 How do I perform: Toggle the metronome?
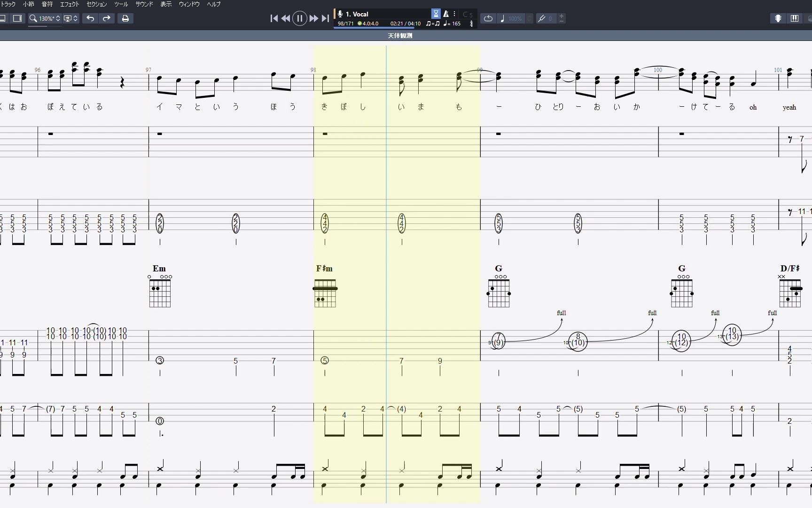point(446,14)
